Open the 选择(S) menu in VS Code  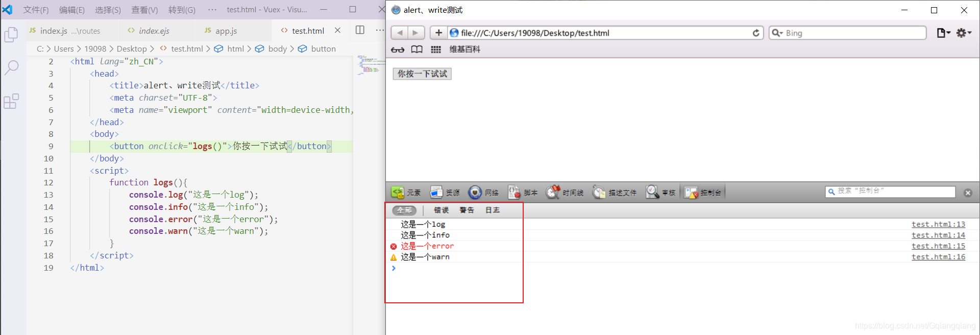108,10
